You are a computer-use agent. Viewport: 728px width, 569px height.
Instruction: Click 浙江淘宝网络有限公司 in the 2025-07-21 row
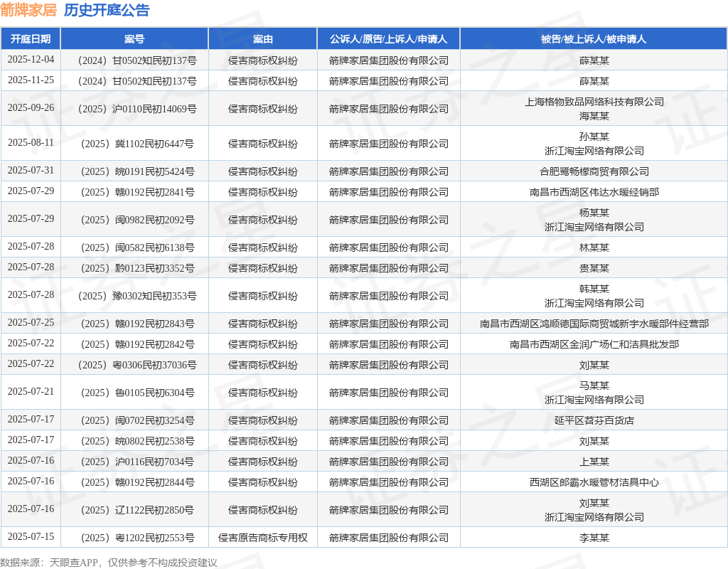tap(594, 400)
